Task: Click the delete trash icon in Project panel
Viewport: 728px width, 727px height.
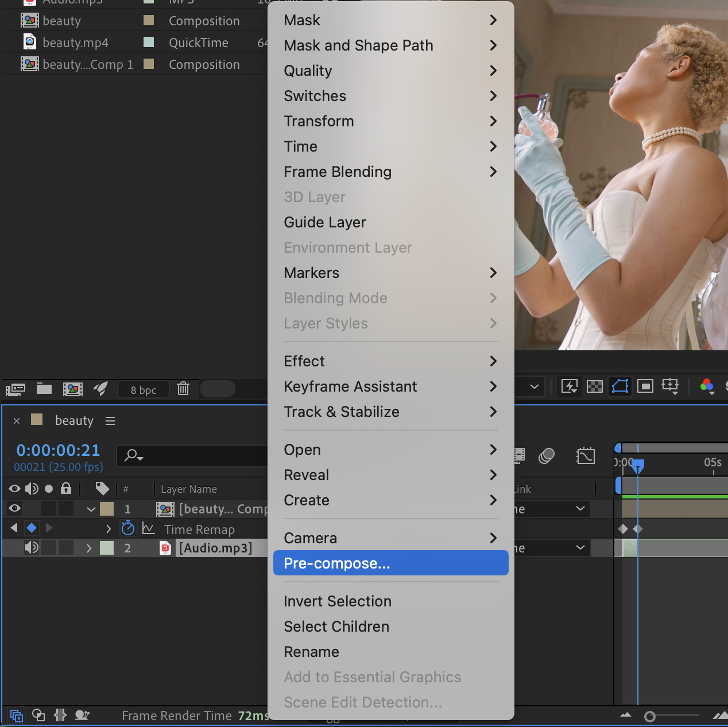Action: point(183,389)
